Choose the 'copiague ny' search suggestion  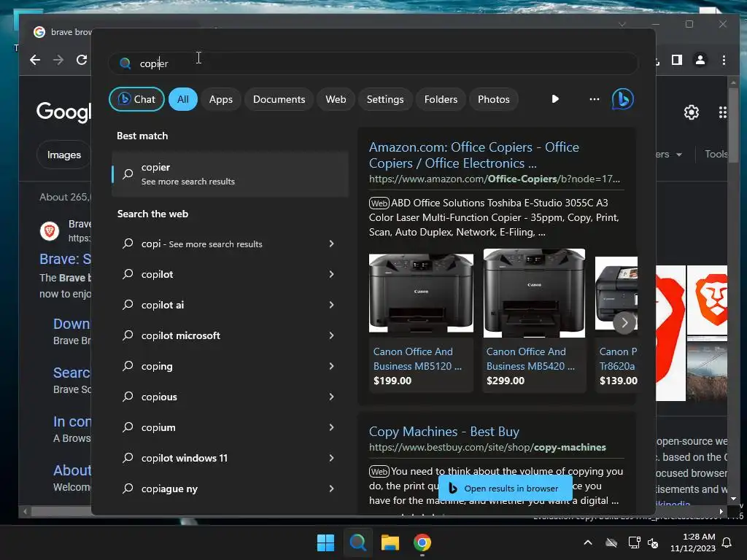(169, 489)
